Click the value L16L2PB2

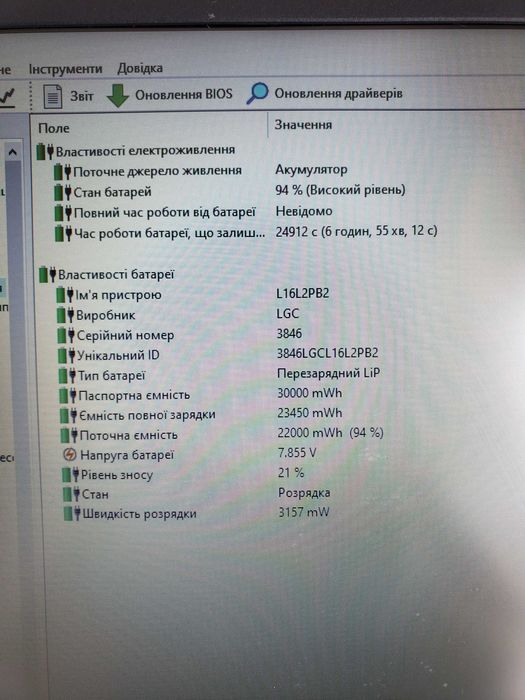pyautogui.click(x=303, y=293)
